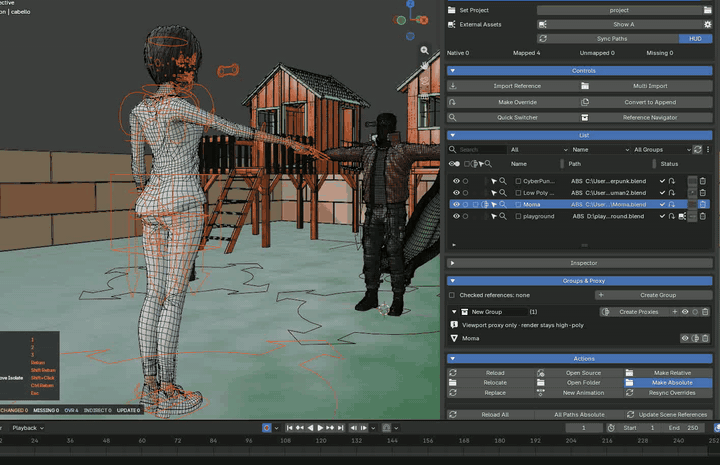Image resolution: width=720 pixels, height=465 pixels.
Task: Jump to the timeline end frame
Action: [x=340, y=428]
